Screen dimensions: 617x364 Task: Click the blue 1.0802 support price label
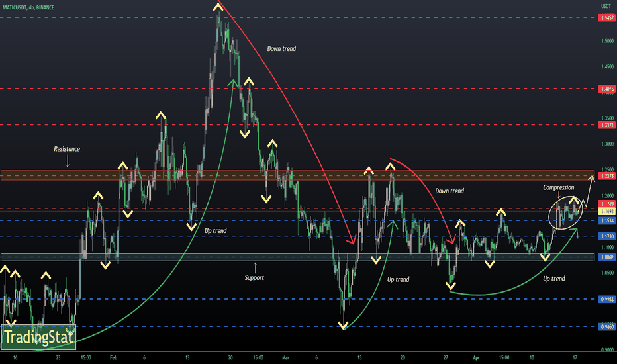[606, 257]
